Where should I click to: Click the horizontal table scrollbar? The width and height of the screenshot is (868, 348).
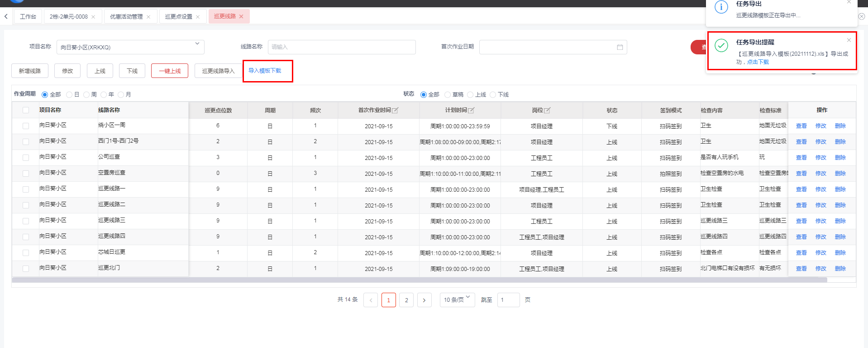point(420,280)
